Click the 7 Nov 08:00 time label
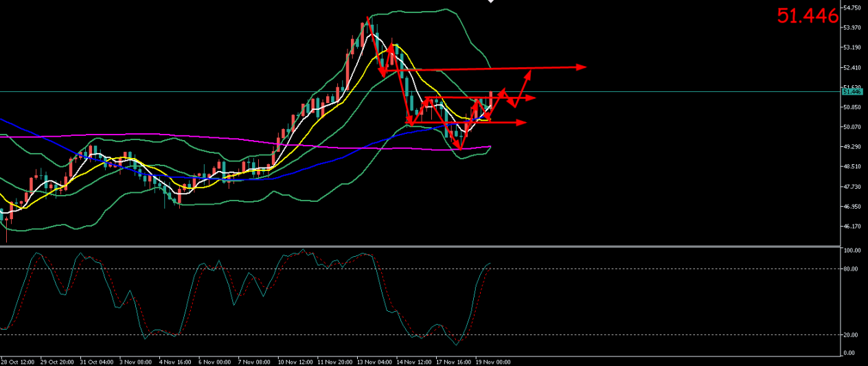 254,361
